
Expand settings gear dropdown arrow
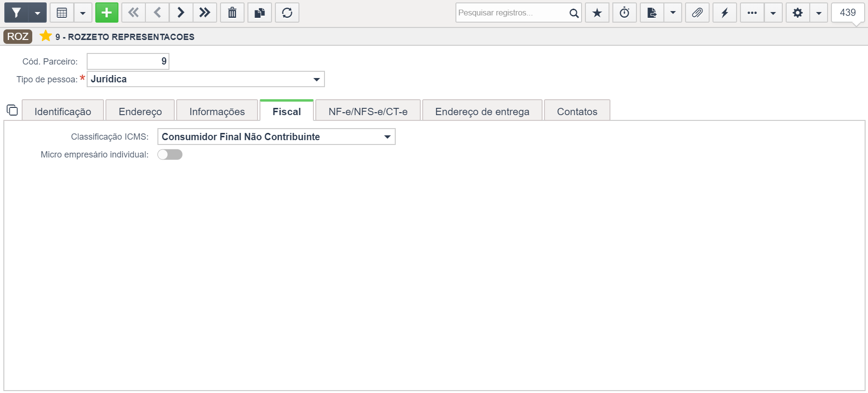point(819,13)
